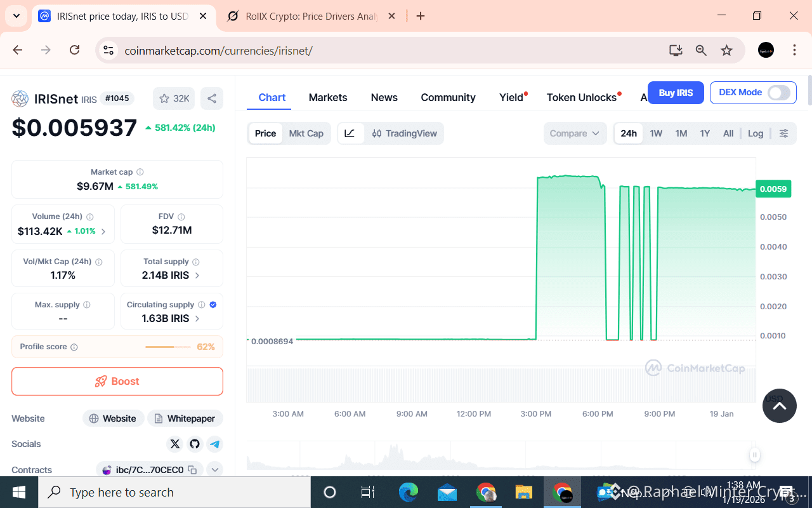Open the Token Unlocks tab
Screen dimensions: 812x508
point(581,97)
